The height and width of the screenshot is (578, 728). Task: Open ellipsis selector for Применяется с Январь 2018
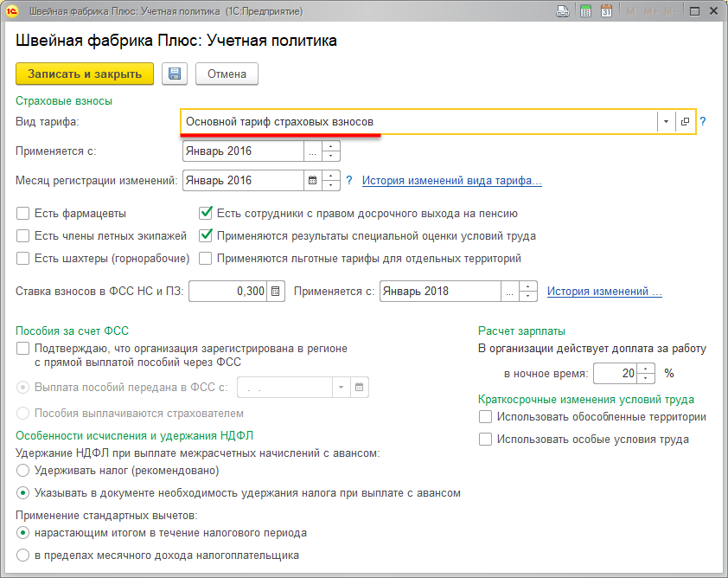pos(509,292)
